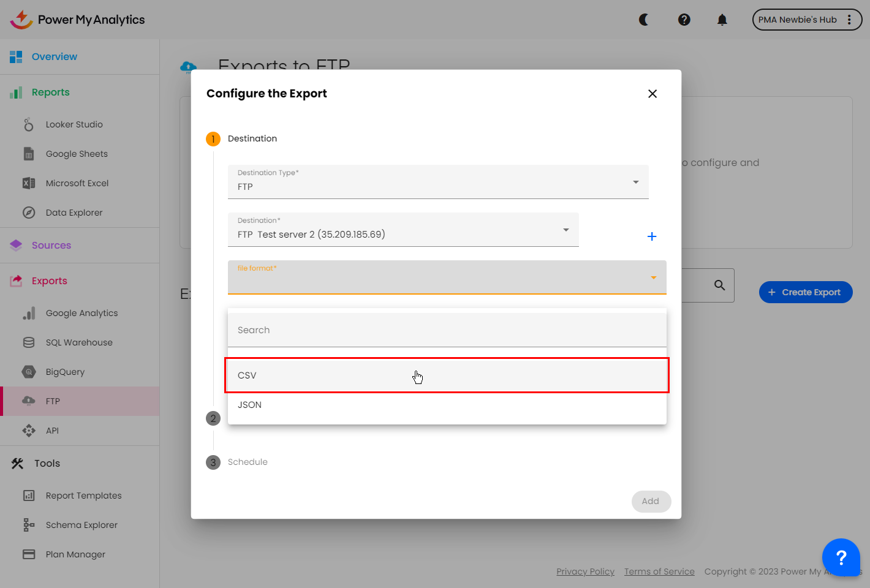
Task: Open Schema Explorer tool
Action: [x=81, y=525]
